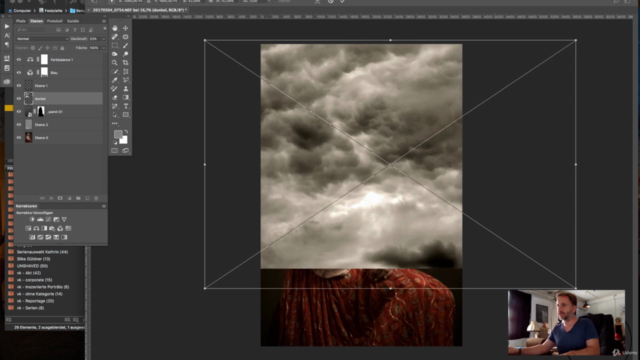Image resolution: width=640 pixels, height=360 pixels.
Task: Toggle visibility of the Ebene 1 layer
Action: (19, 86)
